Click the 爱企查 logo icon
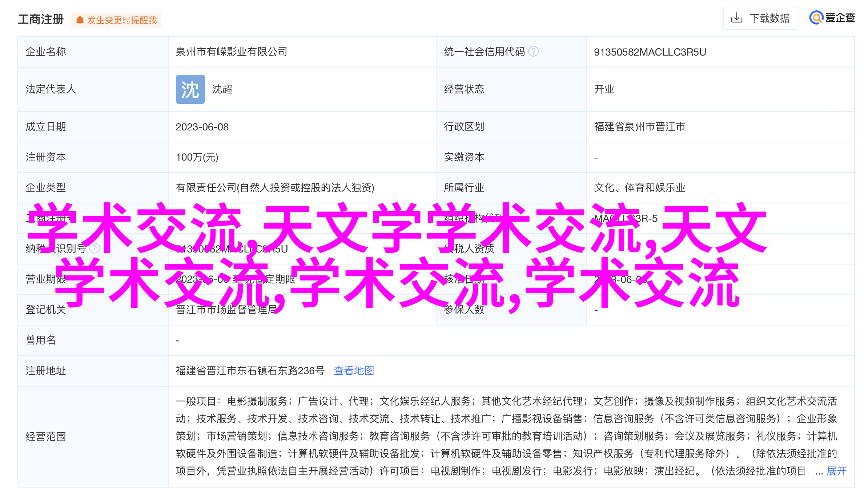The image size is (868, 497). 816,17
